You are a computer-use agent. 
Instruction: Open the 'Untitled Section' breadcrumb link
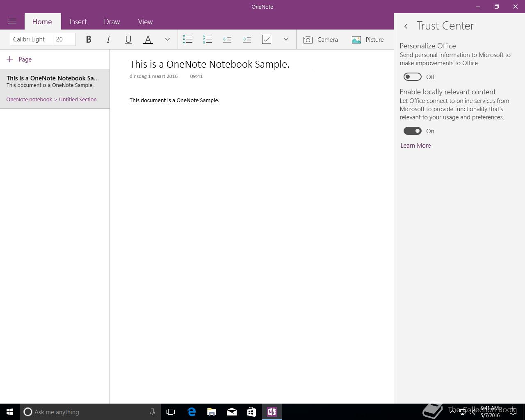(78, 99)
